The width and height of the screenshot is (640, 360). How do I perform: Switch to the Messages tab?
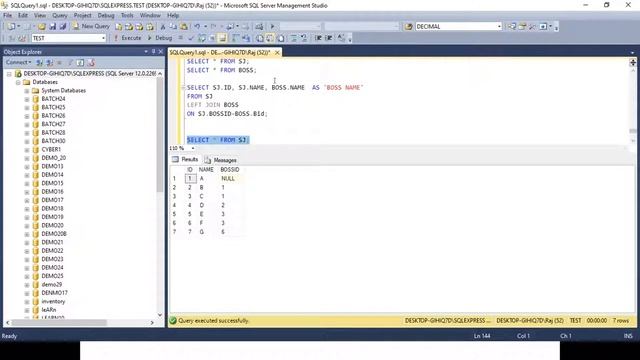[x=220, y=160]
